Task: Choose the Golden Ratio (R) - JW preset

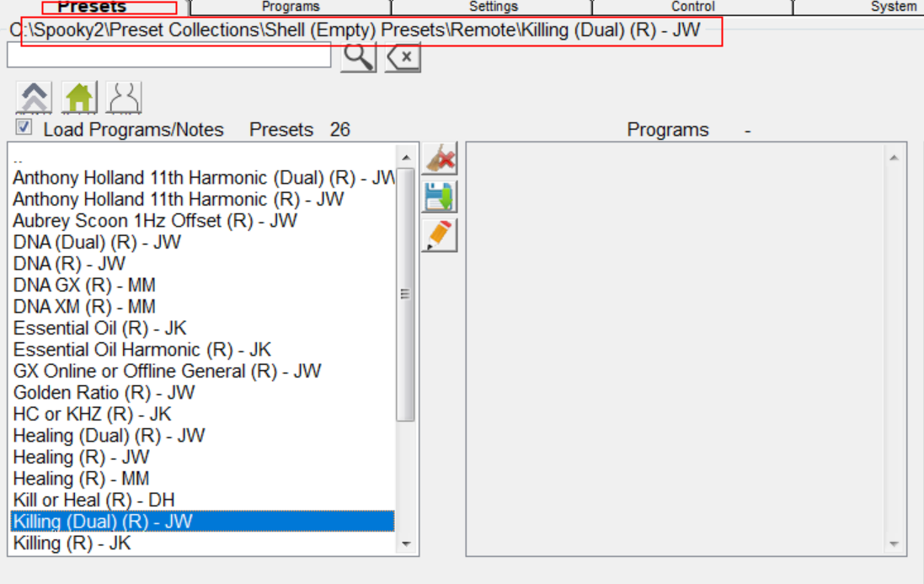Action: coord(104,393)
